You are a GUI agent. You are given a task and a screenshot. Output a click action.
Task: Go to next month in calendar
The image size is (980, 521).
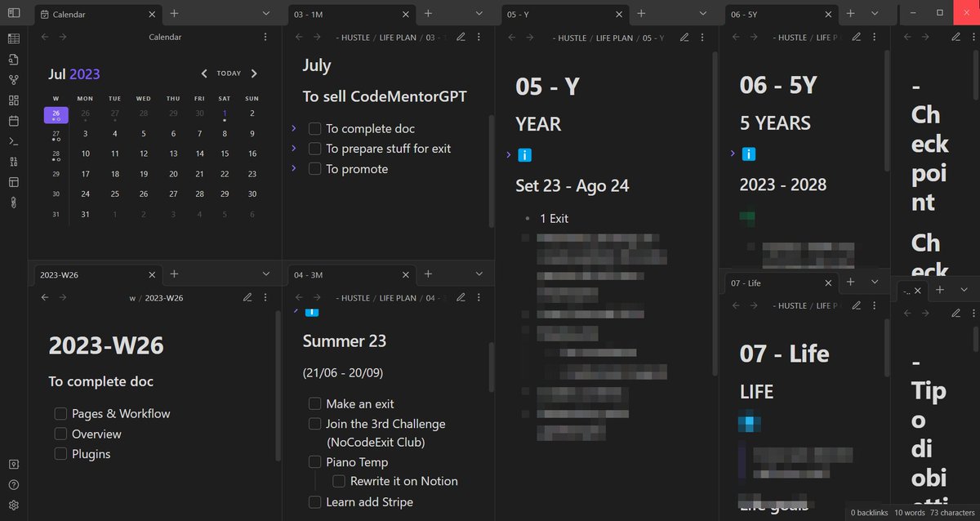254,73
